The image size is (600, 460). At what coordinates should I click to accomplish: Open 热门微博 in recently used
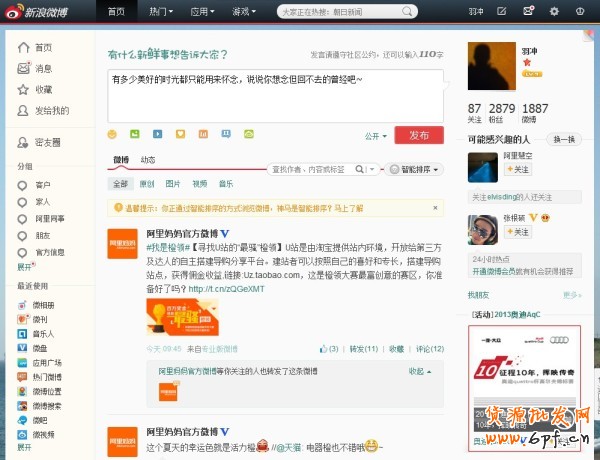coord(39,377)
